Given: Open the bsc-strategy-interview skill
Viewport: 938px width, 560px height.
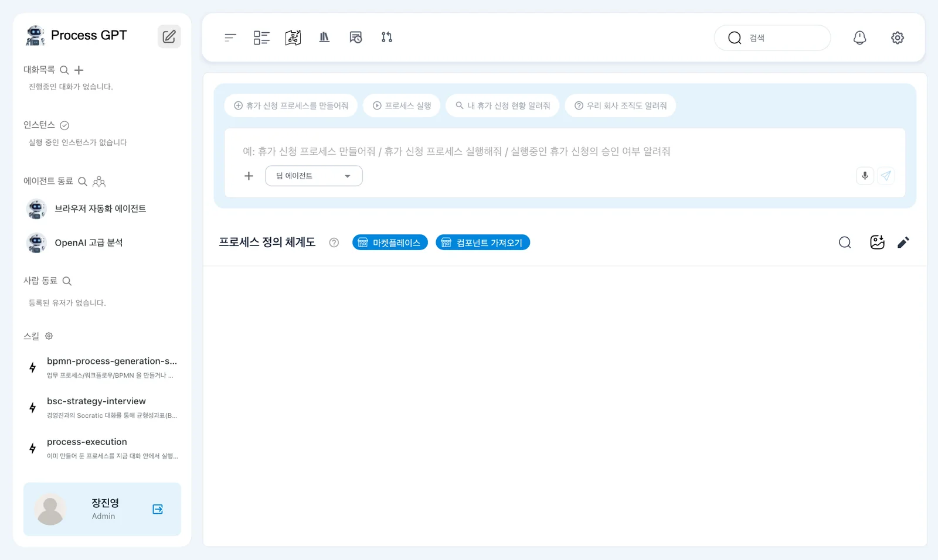Looking at the screenshot, I should pos(102,408).
